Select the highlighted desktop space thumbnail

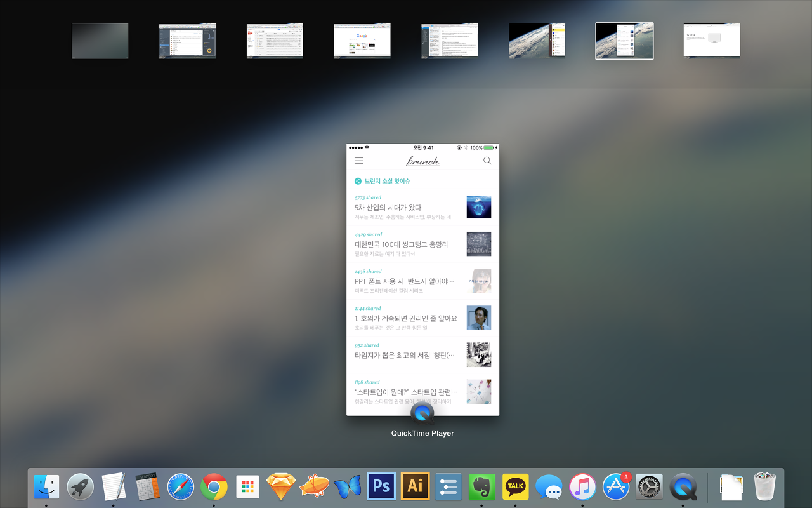(624, 41)
